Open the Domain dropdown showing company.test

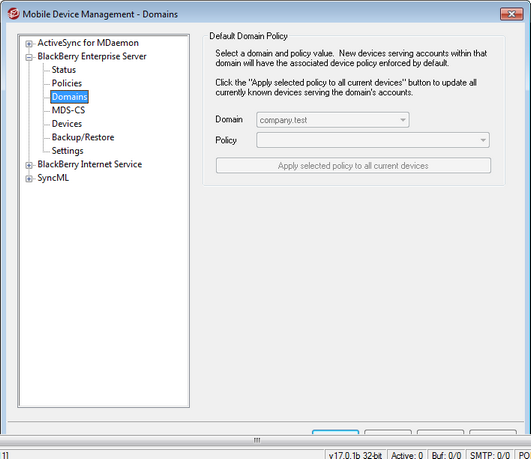tap(333, 120)
